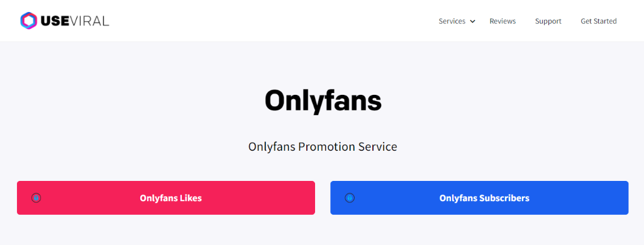Screen dimensions: 644x245
Task: Click the Onlyfans Promotion Service subtitle
Action: 323,146
